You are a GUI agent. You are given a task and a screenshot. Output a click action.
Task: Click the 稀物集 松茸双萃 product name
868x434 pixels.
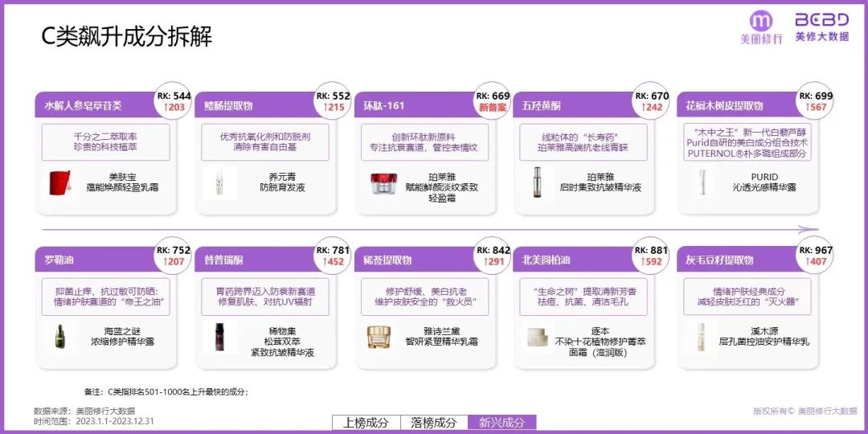(x=282, y=342)
